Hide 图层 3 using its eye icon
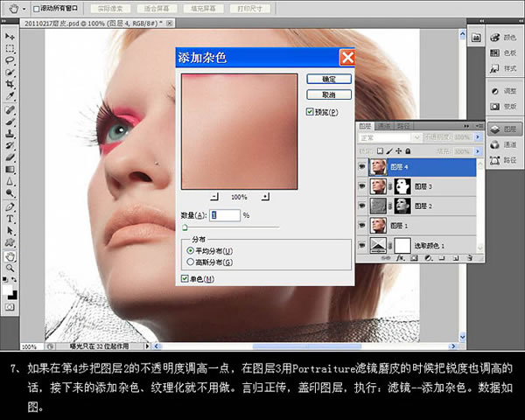Screen dimensions: 525x420 pyautogui.click(x=363, y=185)
